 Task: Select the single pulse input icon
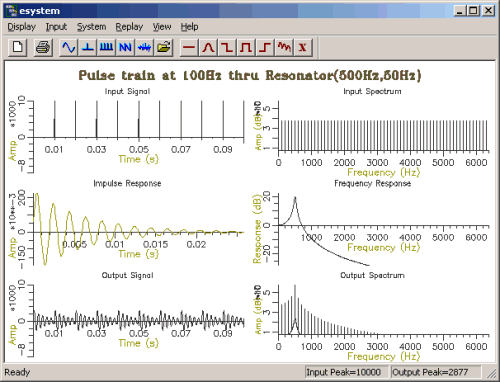[x=88, y=47]
